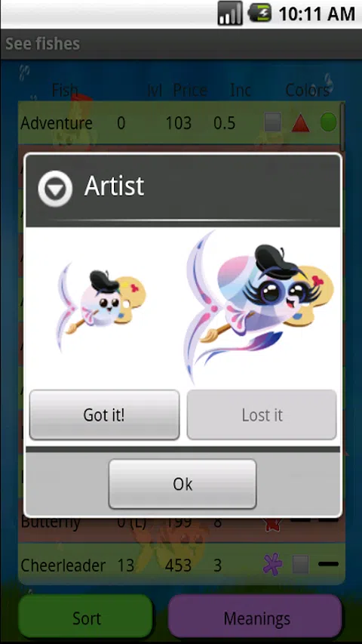The image size is (362, 644).
Task: Open the Meanings button
Action: tap(256, 618)
